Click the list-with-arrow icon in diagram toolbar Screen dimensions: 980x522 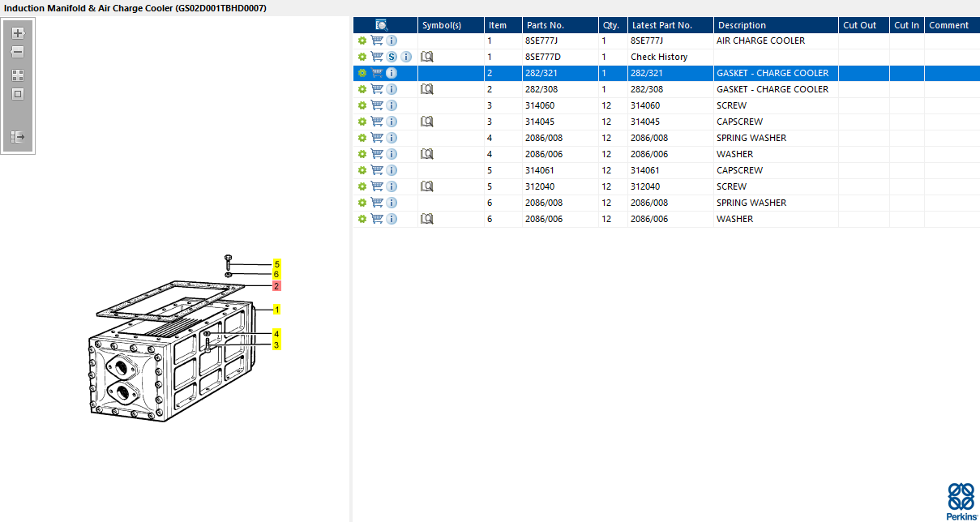(x=18, y=137)
